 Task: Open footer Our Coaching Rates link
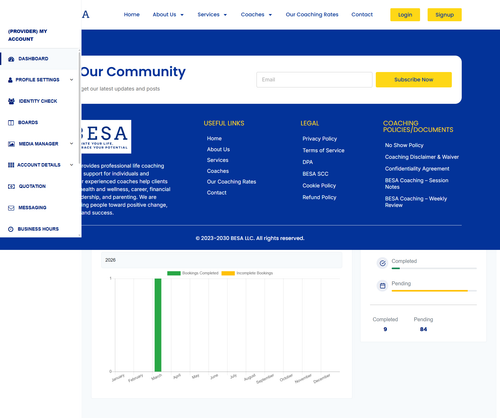tap(231, 182)
